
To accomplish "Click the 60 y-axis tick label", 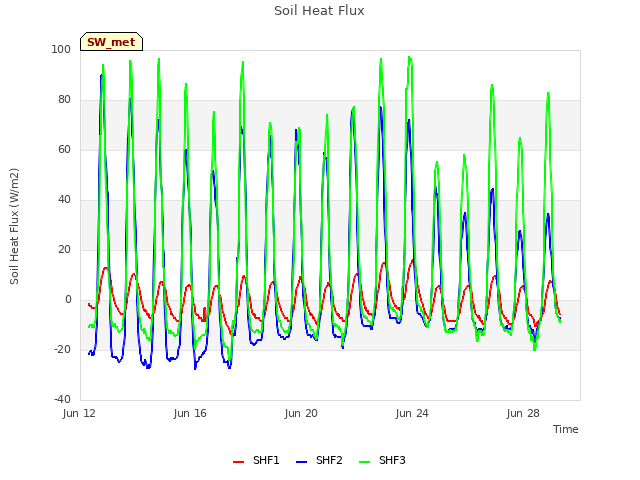I will 64,149.
